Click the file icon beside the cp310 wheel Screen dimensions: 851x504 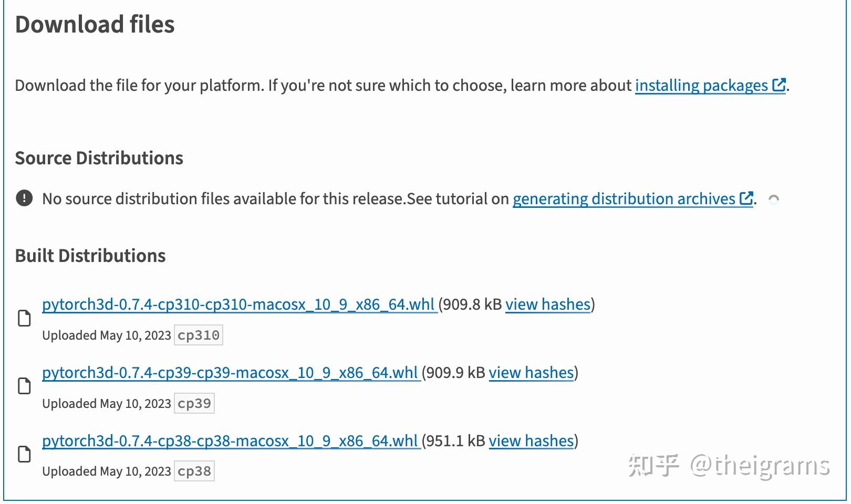24,318
